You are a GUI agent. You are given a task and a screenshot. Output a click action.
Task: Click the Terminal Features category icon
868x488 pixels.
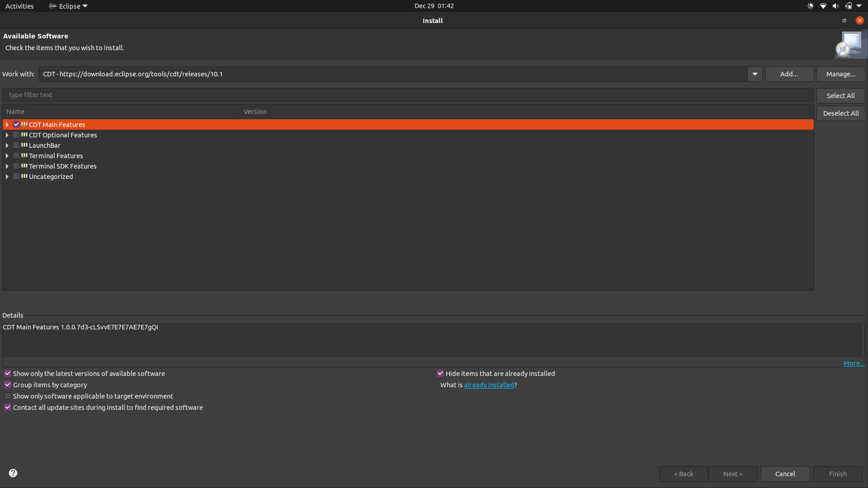coord(24,155)
